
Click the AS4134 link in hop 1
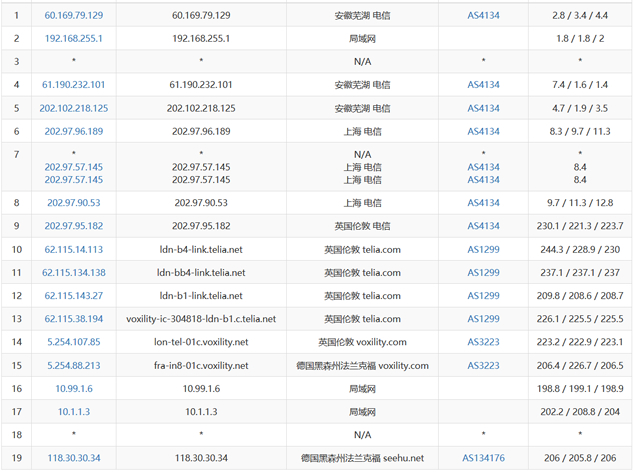click(x=483, y=16)
